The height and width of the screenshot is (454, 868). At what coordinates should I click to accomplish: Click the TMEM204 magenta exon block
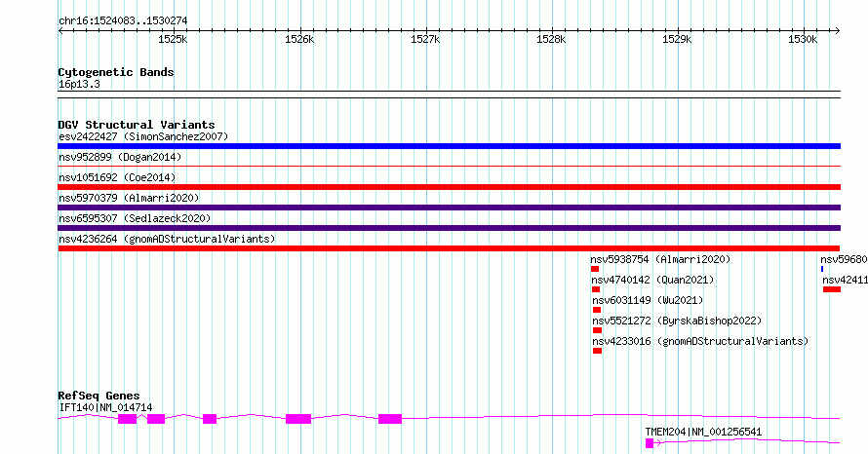(x=650, y=443)
